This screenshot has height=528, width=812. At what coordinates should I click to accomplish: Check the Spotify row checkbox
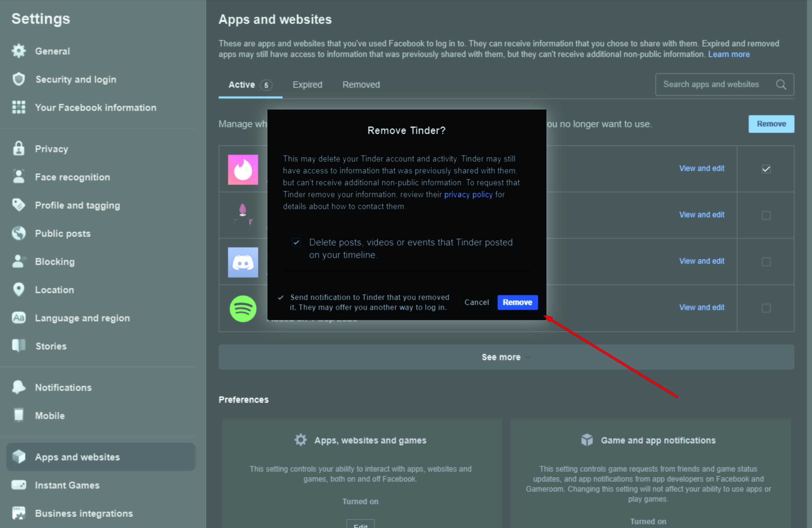pyautogui.click(x=766, y=308)
